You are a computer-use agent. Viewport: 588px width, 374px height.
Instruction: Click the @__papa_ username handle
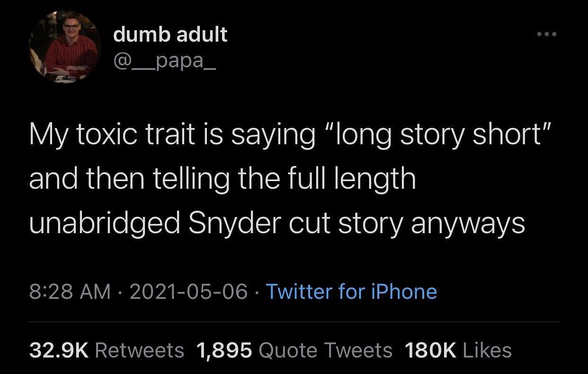(164, 61)
